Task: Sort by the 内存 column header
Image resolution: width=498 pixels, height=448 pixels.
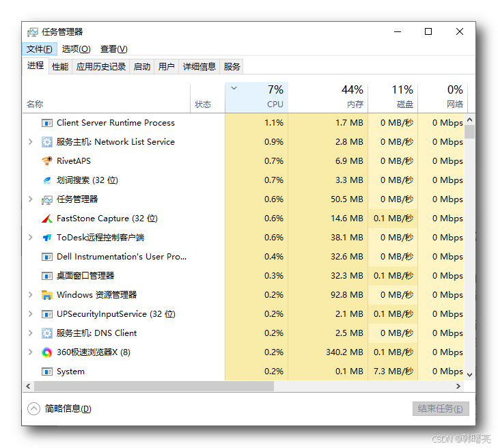Action: point(328,97)
